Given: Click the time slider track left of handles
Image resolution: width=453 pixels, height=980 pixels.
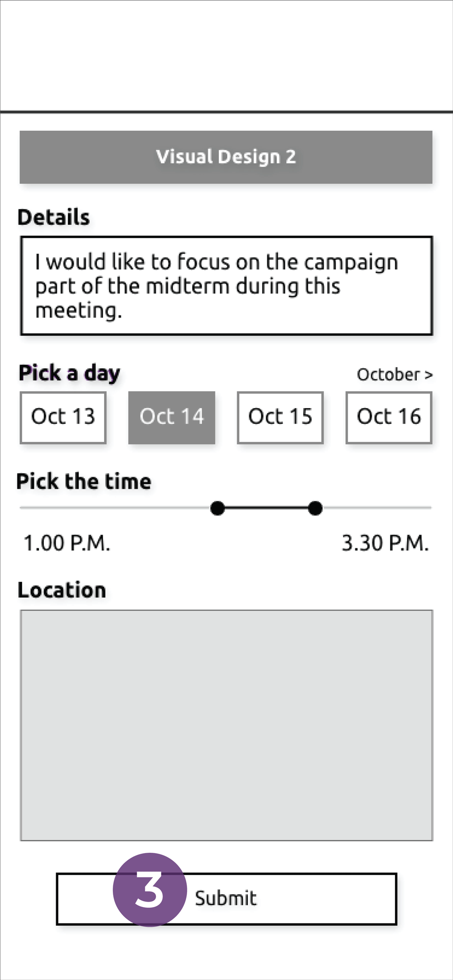Looking at the screenshot, I should tap(113, 508).
